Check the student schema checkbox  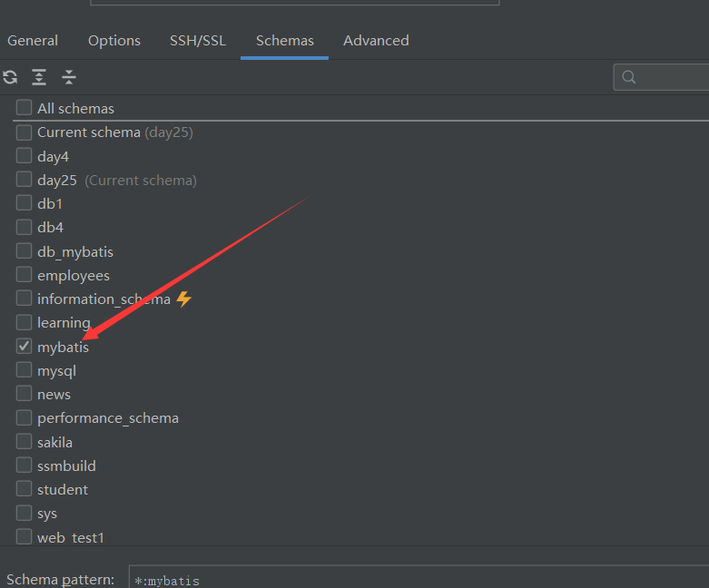(x=24, y=488)
